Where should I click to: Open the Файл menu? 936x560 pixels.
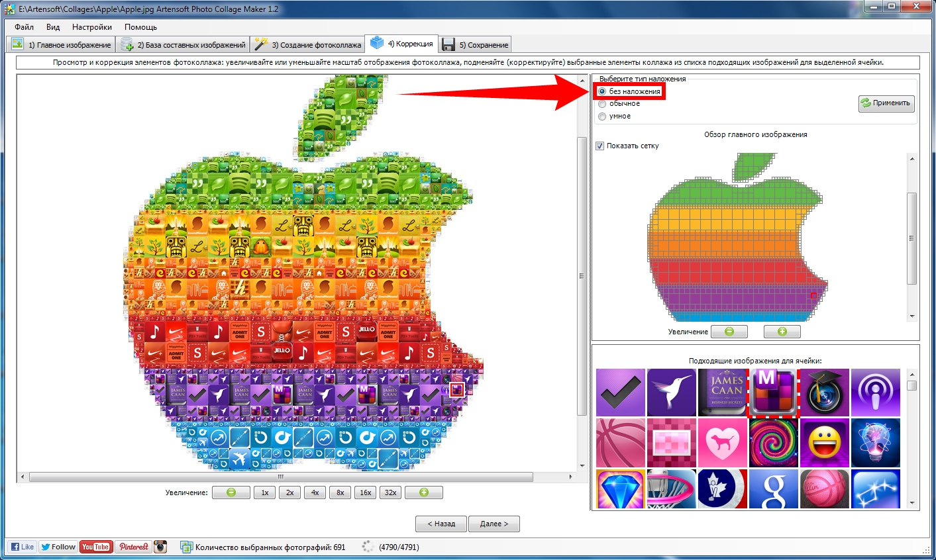(x=24, y=27)
